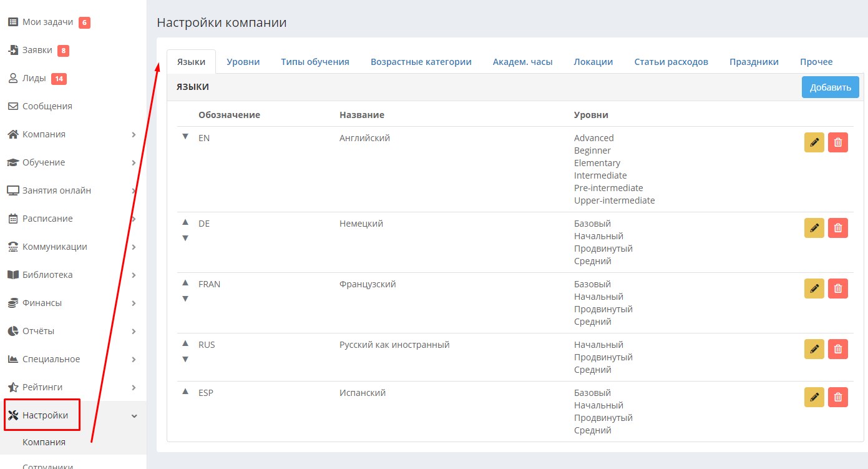Edit the RUS language entry
Viewport: 868px width, 469px height.
point(814,349)
